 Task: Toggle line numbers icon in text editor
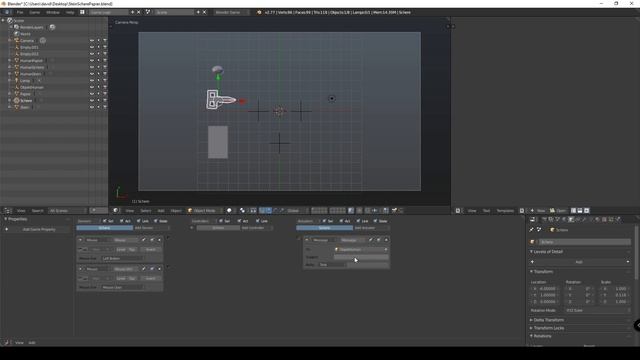pyautogui.click(x=573, y=211)
